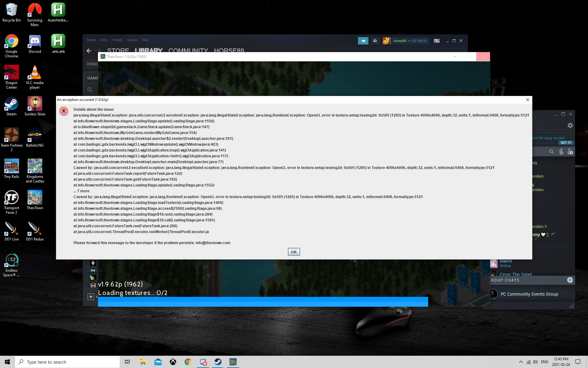Viewport: 588px width, 368px height.
Task: Open the Steam menu in Steam window
Action: (x=91, y=40)
